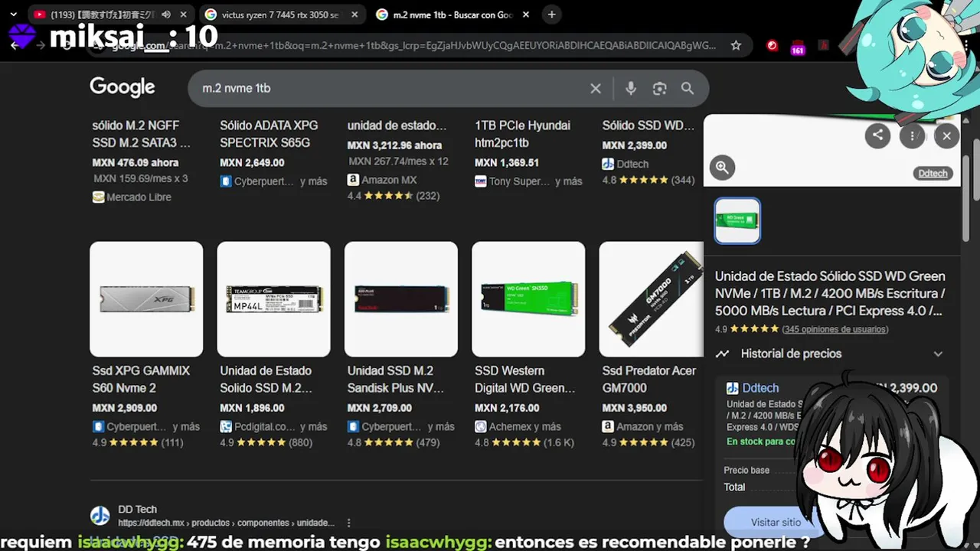Close the victus ryzen 7 tab
The width and height of the screenshot is (980, 551).
[x=354, y=15]
